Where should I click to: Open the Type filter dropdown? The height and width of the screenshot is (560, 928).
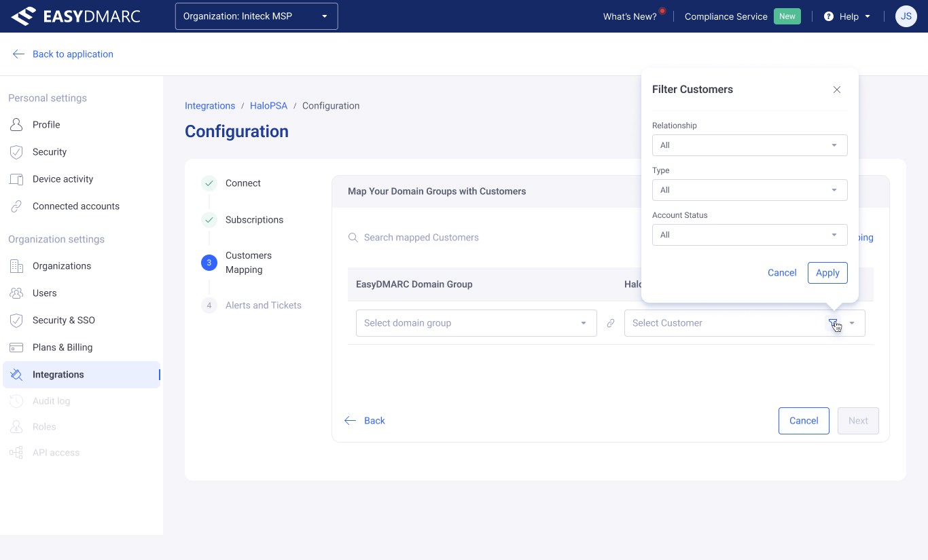tap(750, 190)
